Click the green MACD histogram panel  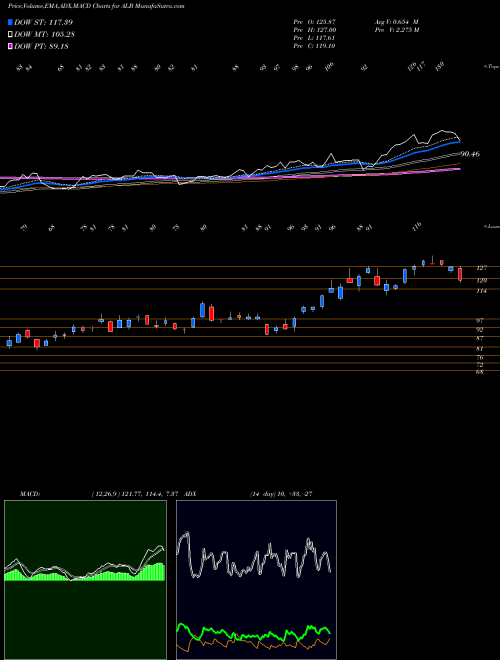(85, 580)
